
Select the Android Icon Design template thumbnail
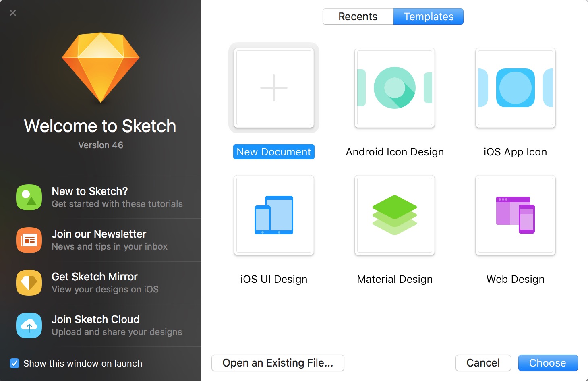click(x=395, y=88)
